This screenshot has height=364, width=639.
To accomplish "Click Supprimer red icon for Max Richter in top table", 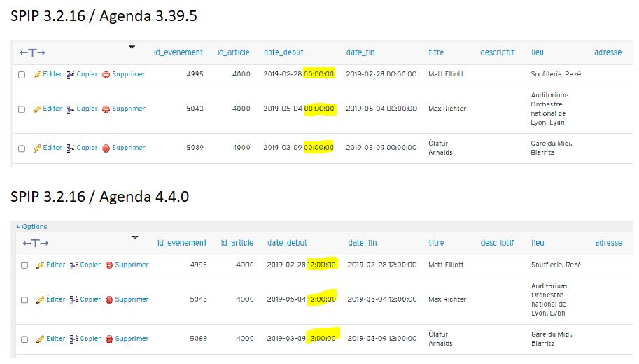I will click(106, 109).
